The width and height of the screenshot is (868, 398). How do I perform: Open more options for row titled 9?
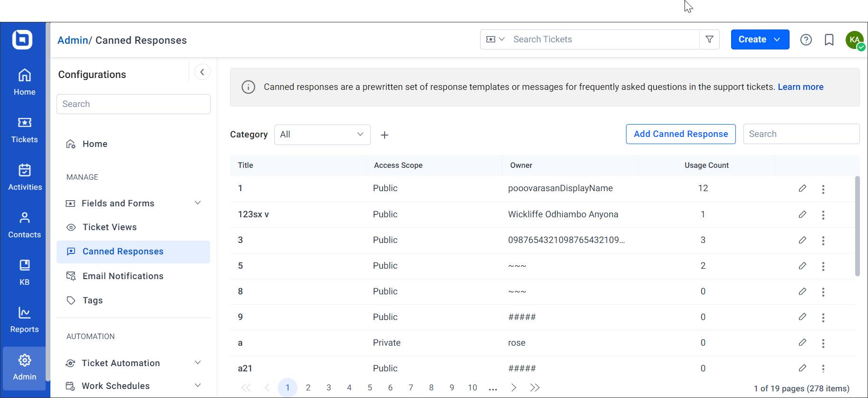click(823, 318)
